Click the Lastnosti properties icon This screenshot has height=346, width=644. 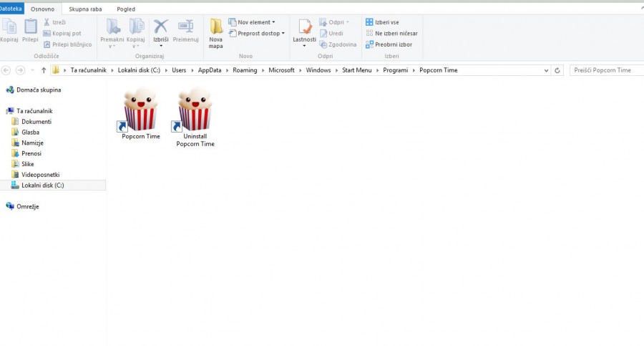304,27
